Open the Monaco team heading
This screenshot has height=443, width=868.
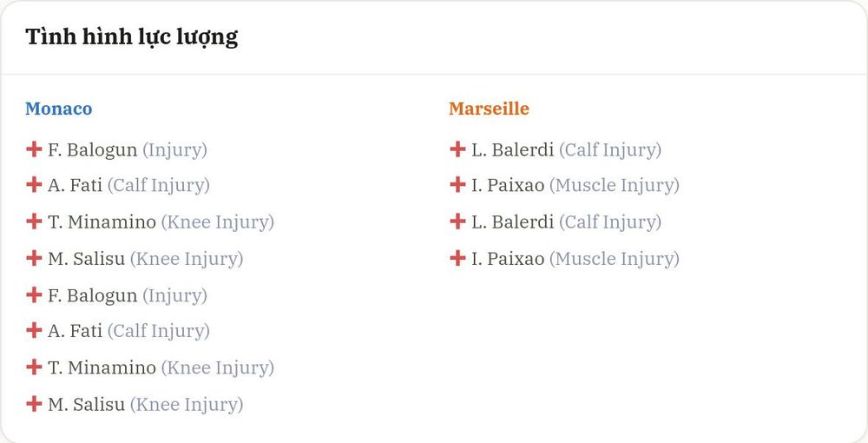(59, 109)
